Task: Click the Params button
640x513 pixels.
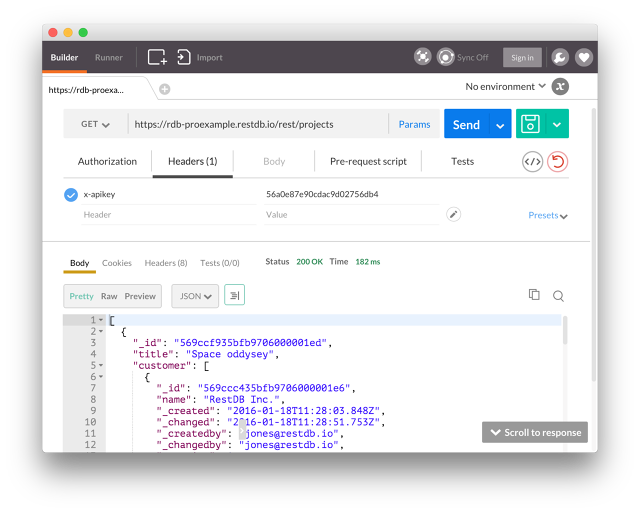Action: pyautogui.click(x=414, y=124)
